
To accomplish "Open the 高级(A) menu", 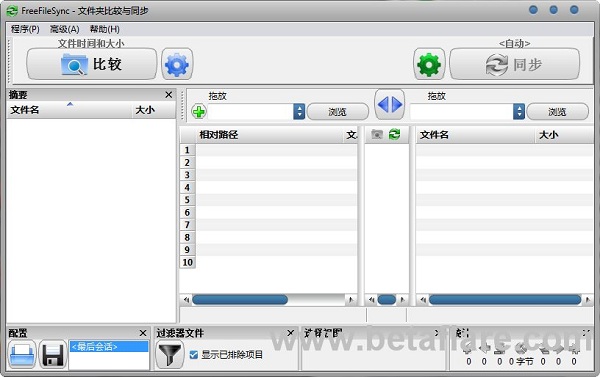I will pyautogui.click(x=65, y=29).
